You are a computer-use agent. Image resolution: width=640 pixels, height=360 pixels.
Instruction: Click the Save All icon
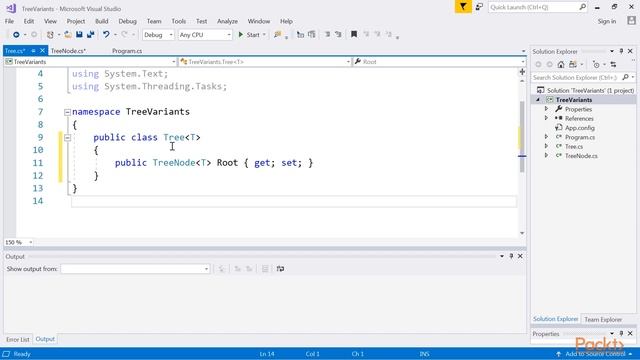(x=91, y=35)
